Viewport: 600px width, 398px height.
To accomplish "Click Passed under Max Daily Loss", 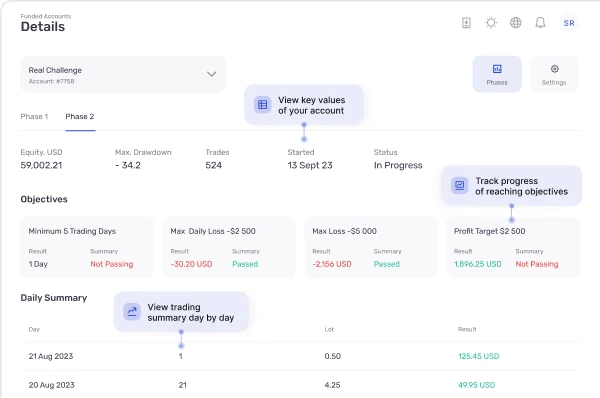I will [x=245, y=264].
